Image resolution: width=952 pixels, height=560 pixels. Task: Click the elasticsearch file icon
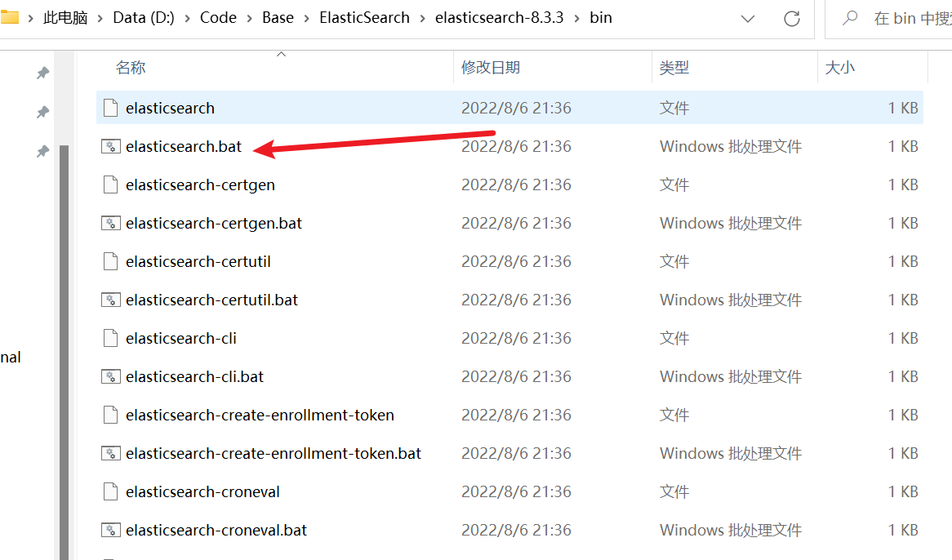coord(110,108)
